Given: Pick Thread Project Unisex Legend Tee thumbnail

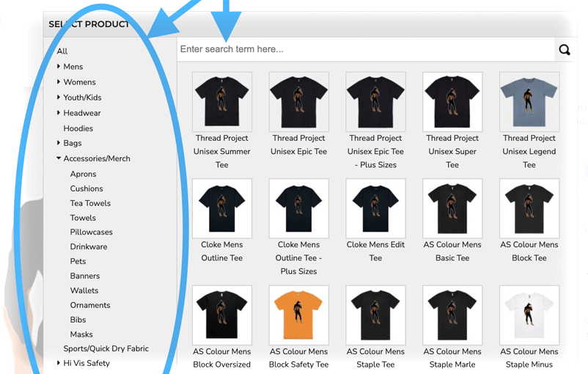Looking at the screenshot, I should (529, 102).
